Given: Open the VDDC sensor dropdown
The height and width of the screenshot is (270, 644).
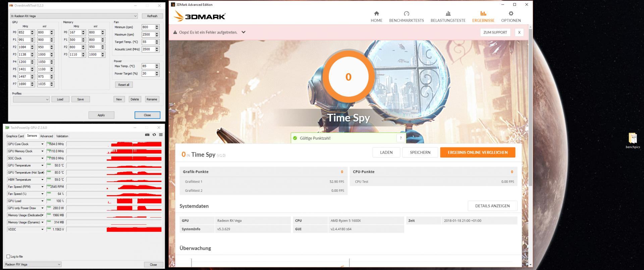Looking at the screenshot, I should (42, 229).
